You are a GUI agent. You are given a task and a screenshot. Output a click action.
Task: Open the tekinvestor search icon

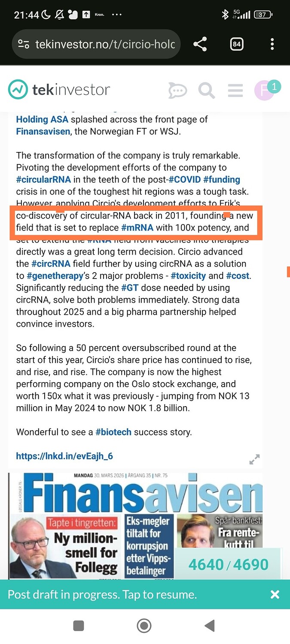(x=206, y=90)
